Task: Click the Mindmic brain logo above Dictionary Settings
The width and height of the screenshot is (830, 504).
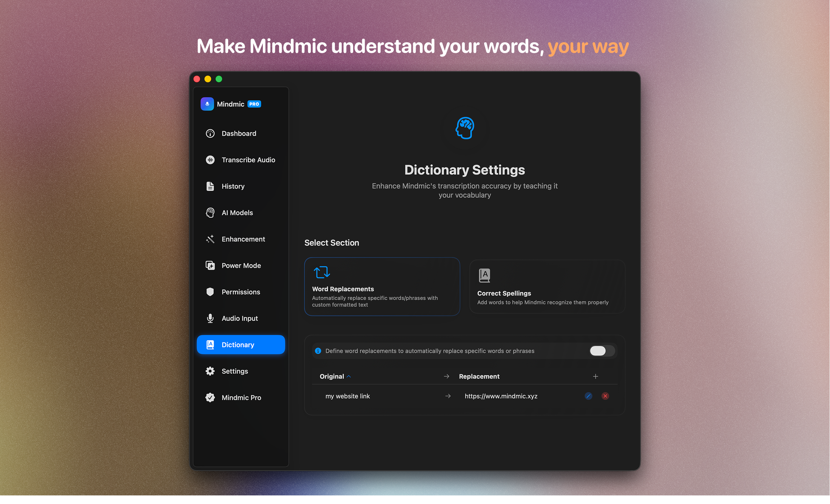Action: (464, 128)
